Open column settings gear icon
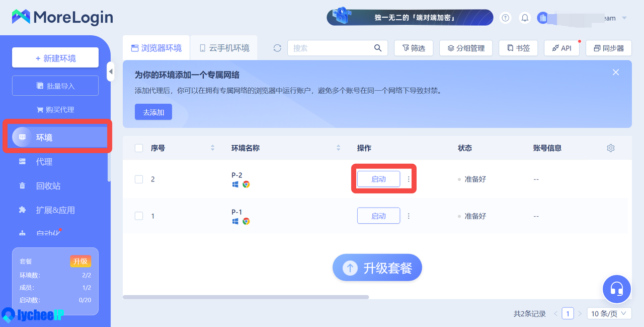Image resolution: width=644 pixels, height=327 pixels. pos(611,148)
